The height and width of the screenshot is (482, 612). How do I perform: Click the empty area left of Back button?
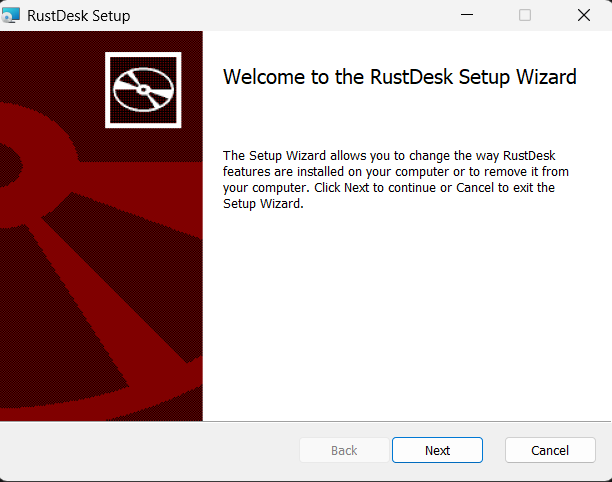tap(150, 450)
